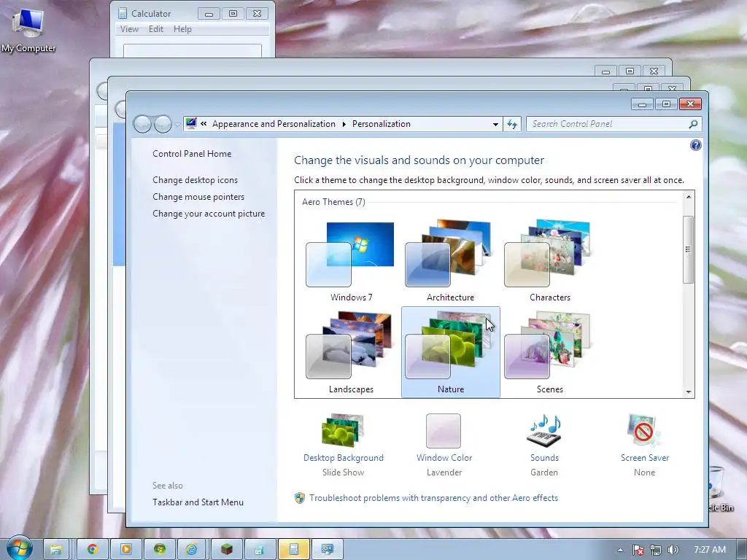The image size is (747, 560).
Task: Switch to Personalization taskbar button
Action: (328, 550)
